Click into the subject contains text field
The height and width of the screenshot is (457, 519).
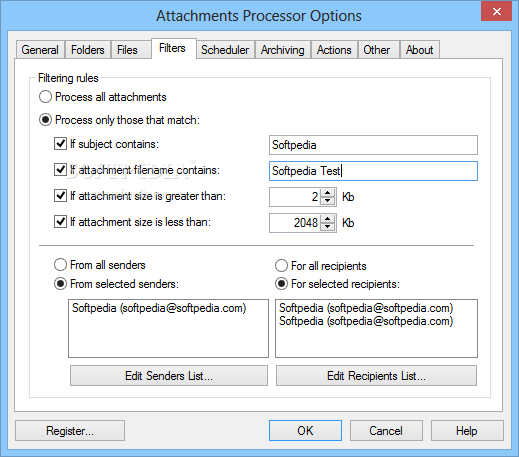click(373, 145)
